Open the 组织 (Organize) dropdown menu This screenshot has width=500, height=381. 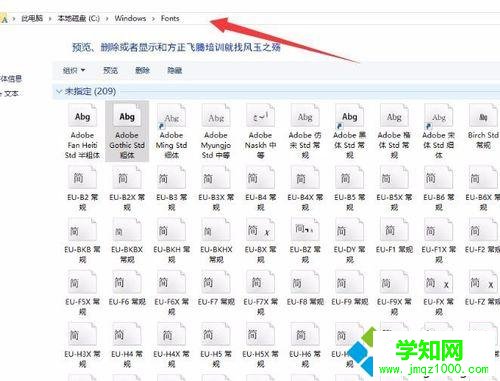pyautogui.click(x=74, y=70)
